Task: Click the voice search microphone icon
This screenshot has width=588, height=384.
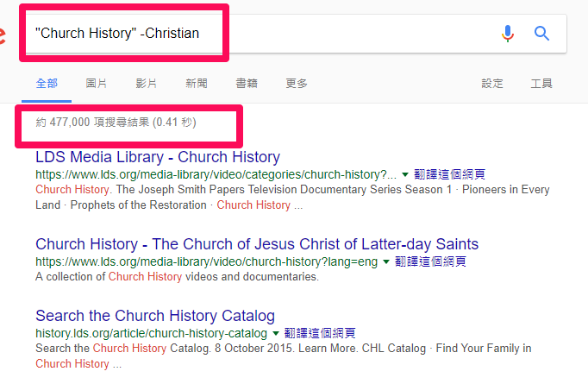Action: tap(507, 34)
